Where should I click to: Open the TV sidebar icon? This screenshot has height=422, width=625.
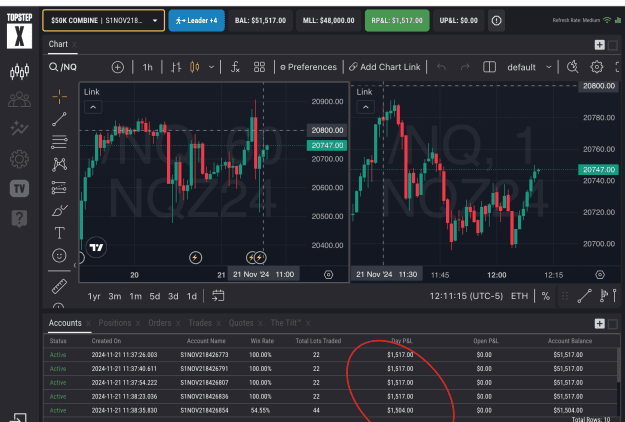pos(19,188)
